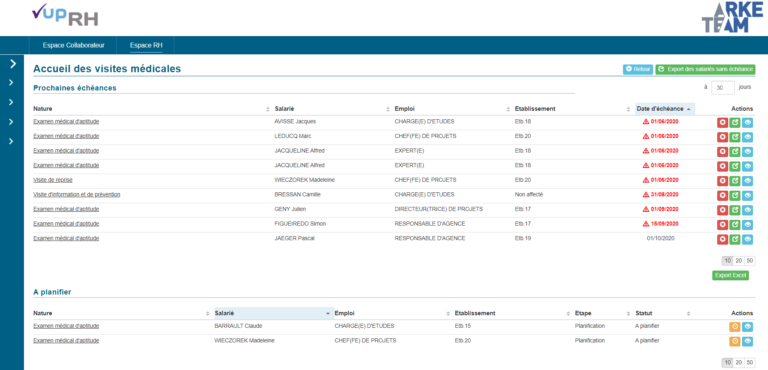Click the days input field showing 30
The image size is (768, 370).
coord(722,88)
